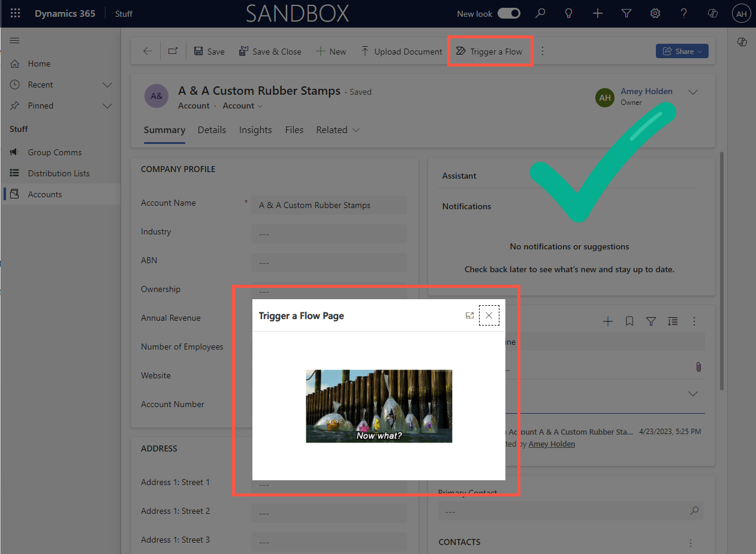Click the Copilot icon in the header
756x554 pixels.
click(x=712, y=13)
